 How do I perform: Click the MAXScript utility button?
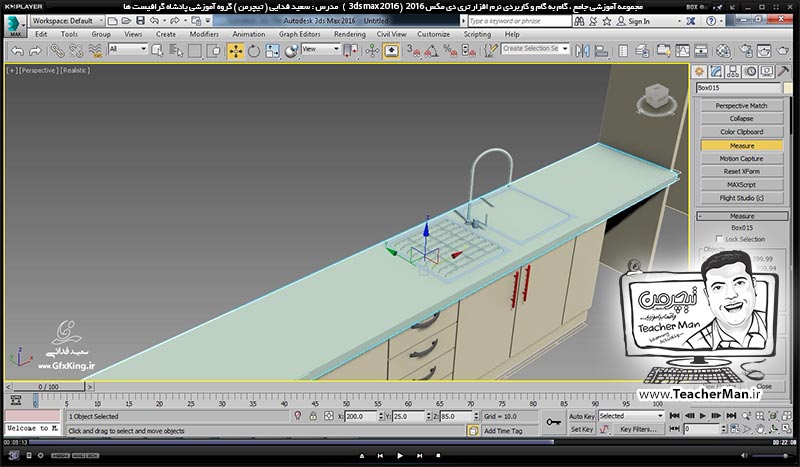pyautogui.click(x=741, y=185)
